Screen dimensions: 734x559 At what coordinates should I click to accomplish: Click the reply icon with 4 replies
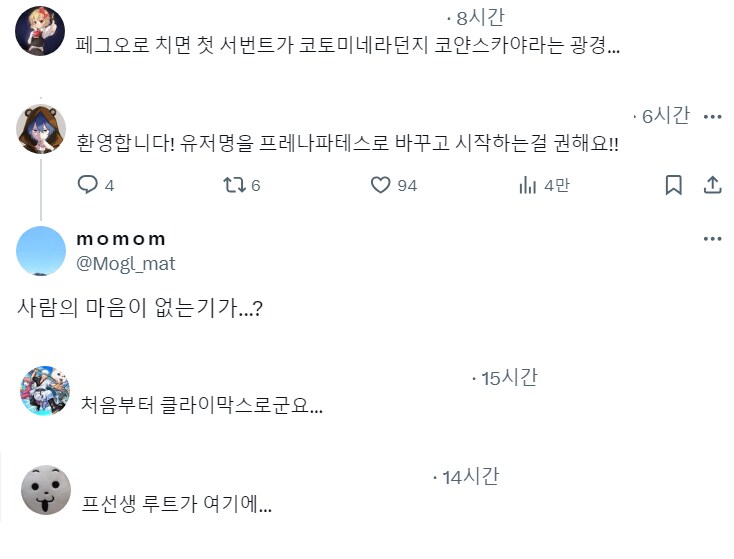(88, 185)
